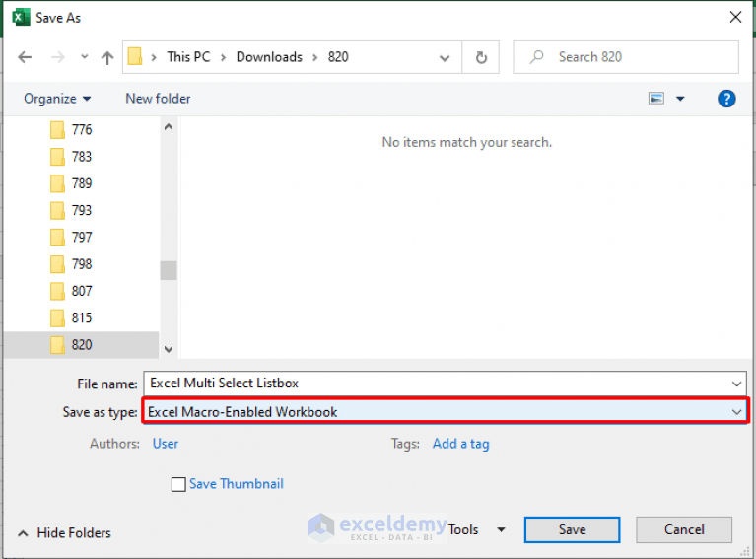Click the folder icon beside 793
This screenshot has width=756, height=559.
click(57, 211)
